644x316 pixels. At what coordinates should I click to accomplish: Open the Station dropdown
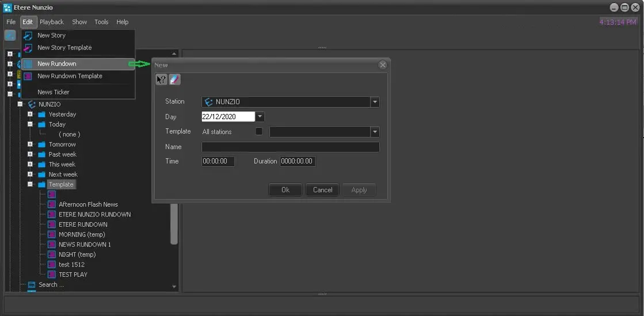375,102
